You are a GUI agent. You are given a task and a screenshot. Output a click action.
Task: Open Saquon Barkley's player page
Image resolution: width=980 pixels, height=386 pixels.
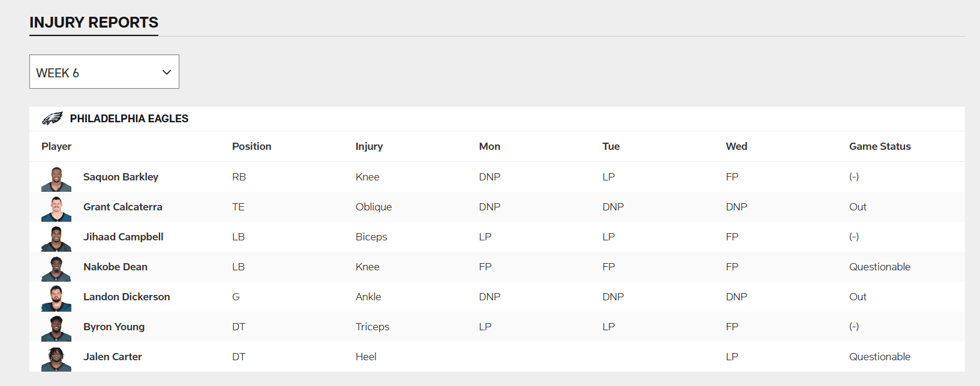(x=121, y=177)
